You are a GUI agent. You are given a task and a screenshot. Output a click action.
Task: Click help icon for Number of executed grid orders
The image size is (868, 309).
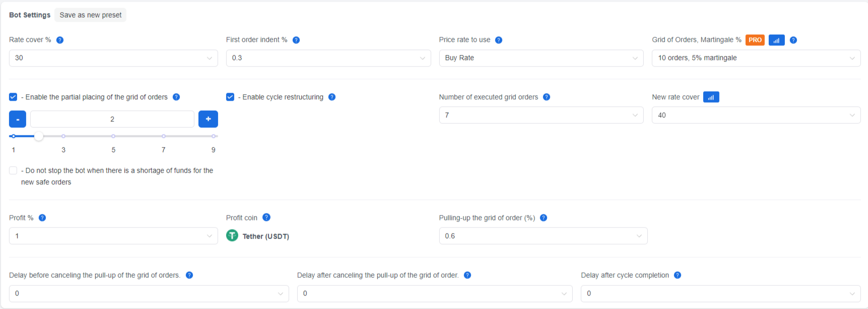click(x=547, y=97)
